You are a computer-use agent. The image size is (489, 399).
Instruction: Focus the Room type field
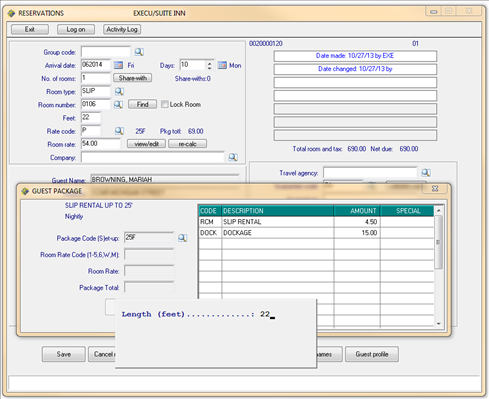click(96, 91)
